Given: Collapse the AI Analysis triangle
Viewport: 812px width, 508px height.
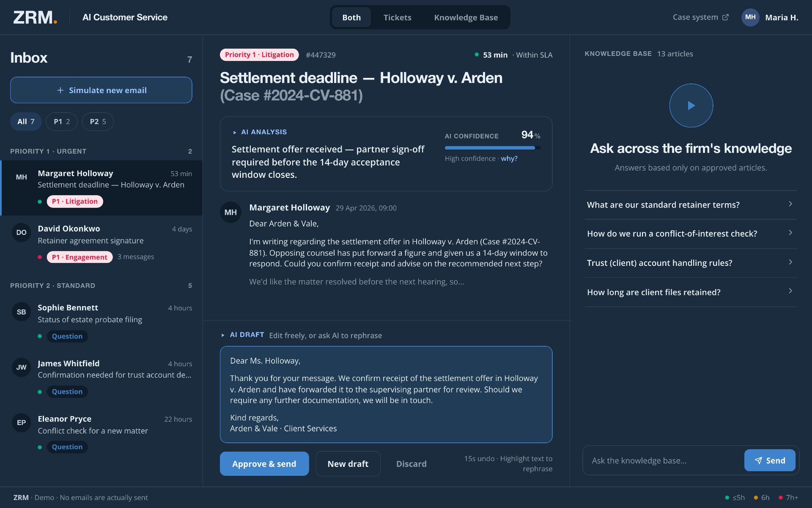Looking at the screenshot, I should tap(235, 133).
